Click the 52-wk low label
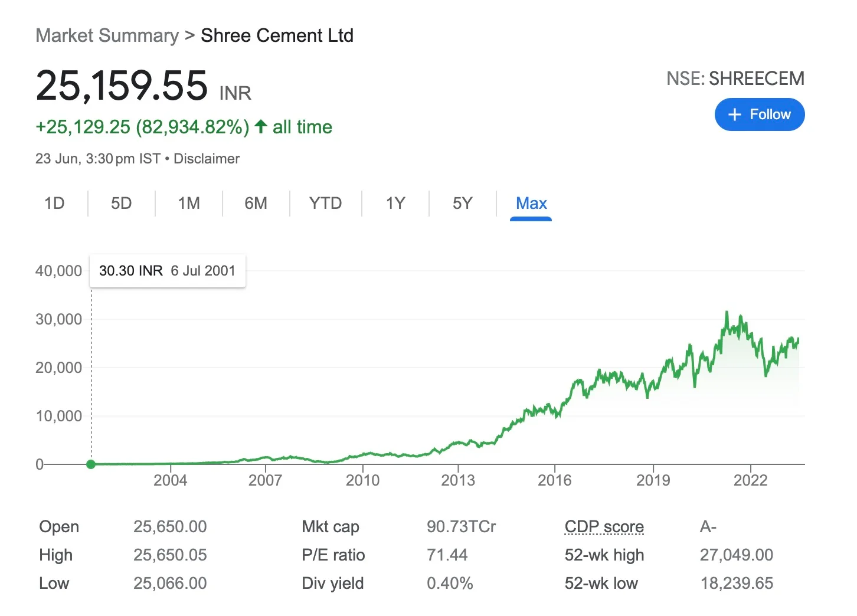 click(x=601, y=583)
